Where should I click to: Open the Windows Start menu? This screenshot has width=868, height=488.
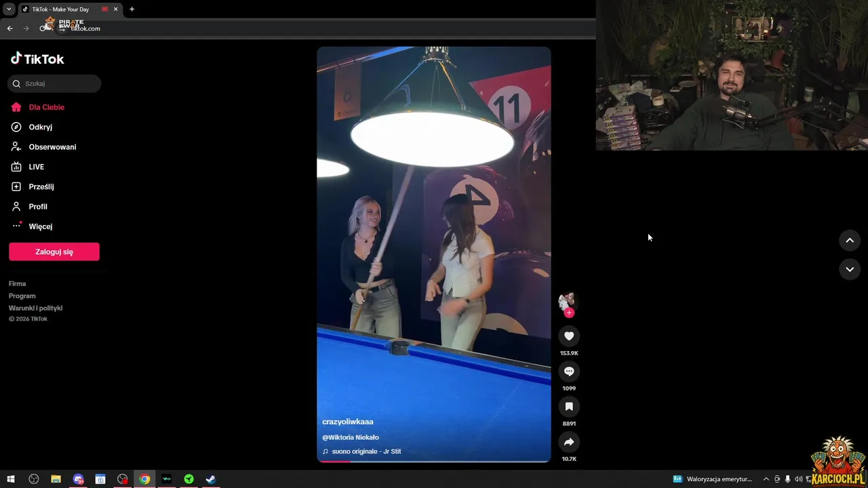[x=11, y=479]
